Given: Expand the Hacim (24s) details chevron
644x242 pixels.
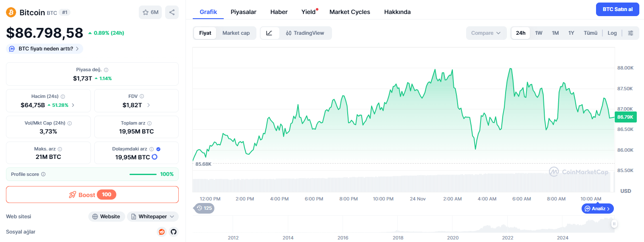Looking at the screenshot, I should coord(73,105).
